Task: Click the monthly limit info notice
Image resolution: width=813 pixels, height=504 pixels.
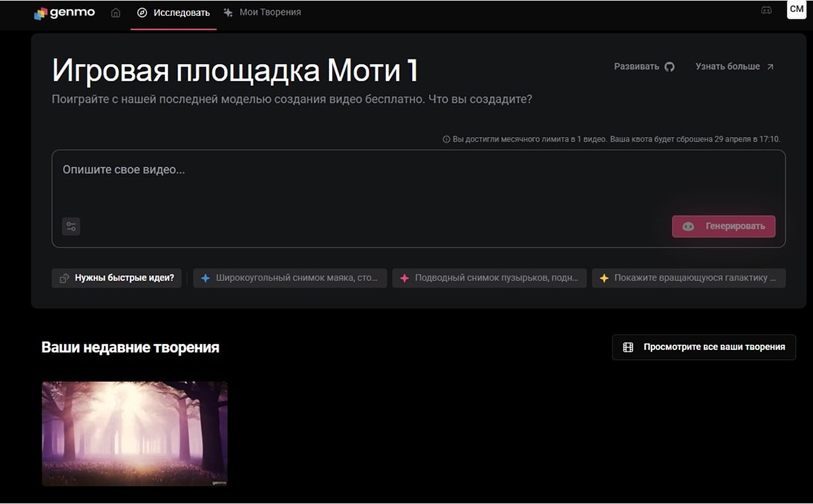Action: [611, 139]
